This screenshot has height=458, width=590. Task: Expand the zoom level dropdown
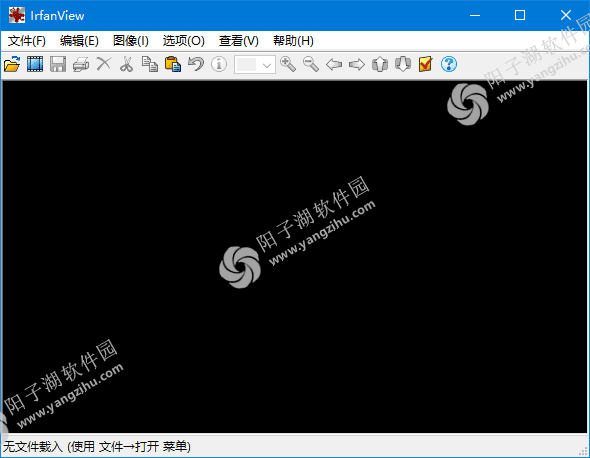[x=267, y=65]
